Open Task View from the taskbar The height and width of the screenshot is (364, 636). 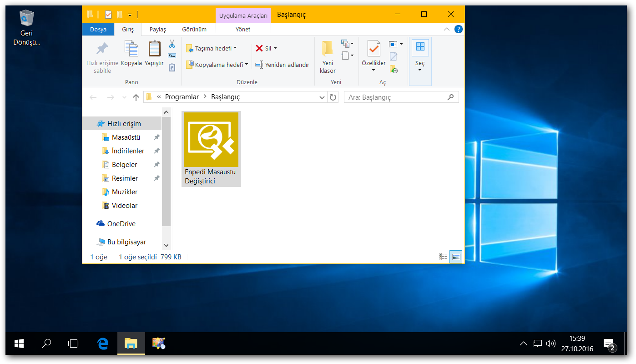pyautogui.click(x=74, y=344)
